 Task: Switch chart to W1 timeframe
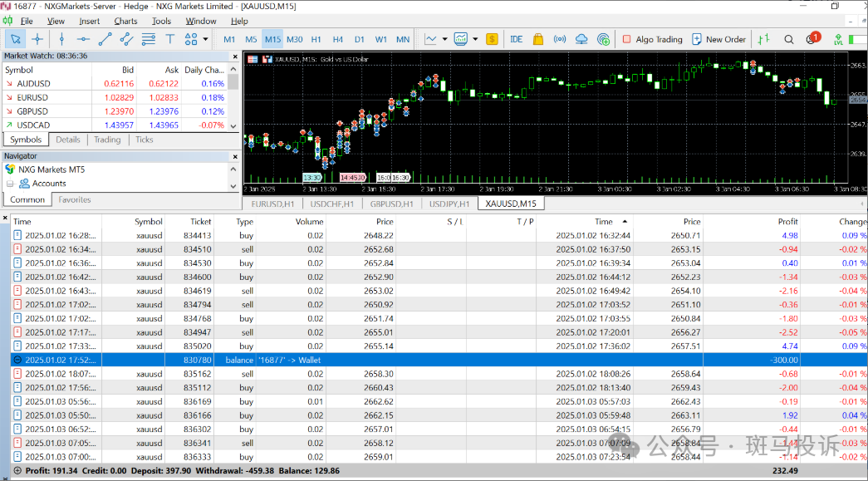[381, 39]
